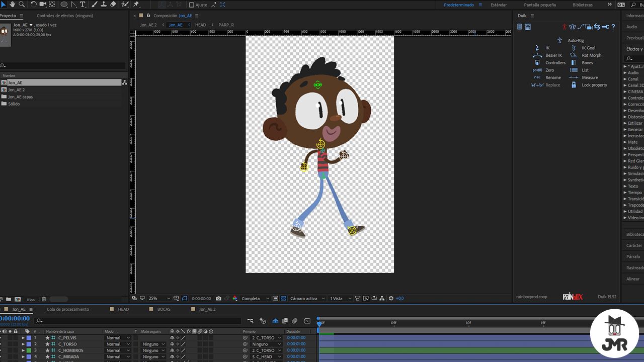Expand the C_TORSO layer properties
The image size is (644, 362).
click(23, 344)
